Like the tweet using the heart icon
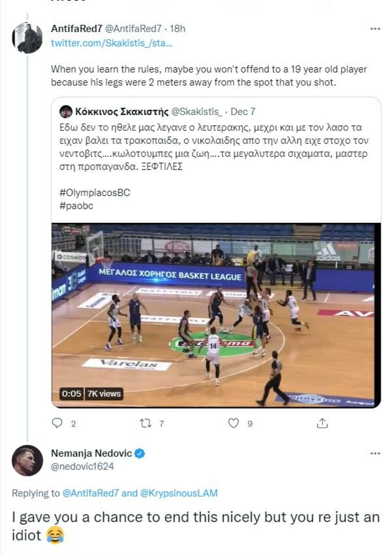This screenshot has height=556, width=392. coord(234,423)
